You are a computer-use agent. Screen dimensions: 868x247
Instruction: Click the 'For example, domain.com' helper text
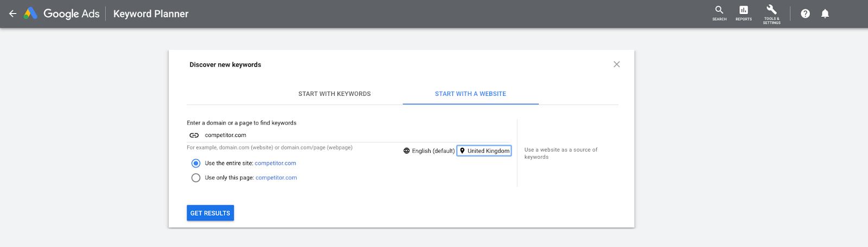click(270, 147)
